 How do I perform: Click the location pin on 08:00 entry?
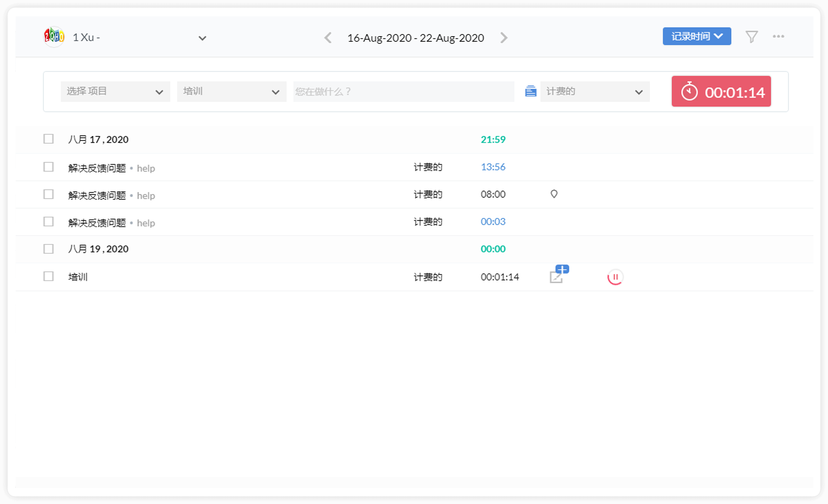(x=554, y=194)
